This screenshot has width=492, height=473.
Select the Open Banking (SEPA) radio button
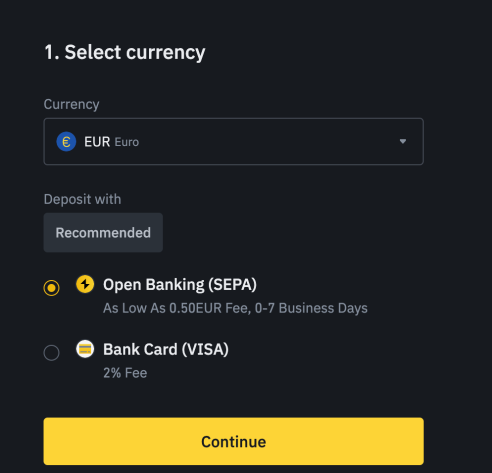[x=51, y=288]
